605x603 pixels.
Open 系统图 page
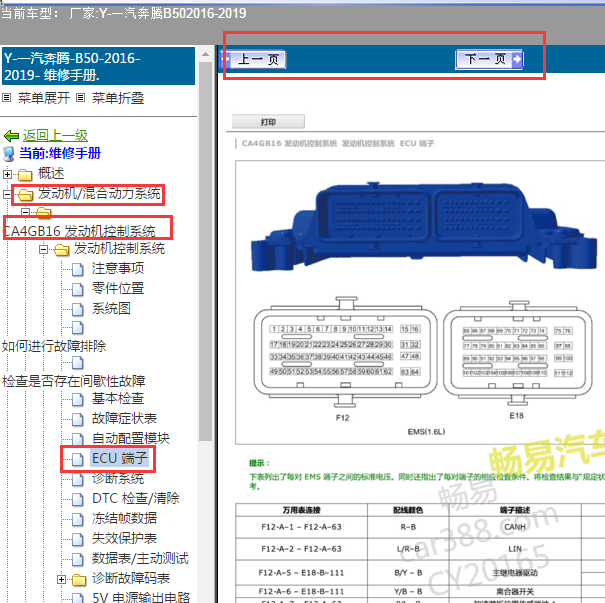pyautogui.click(x=111, y=308)
